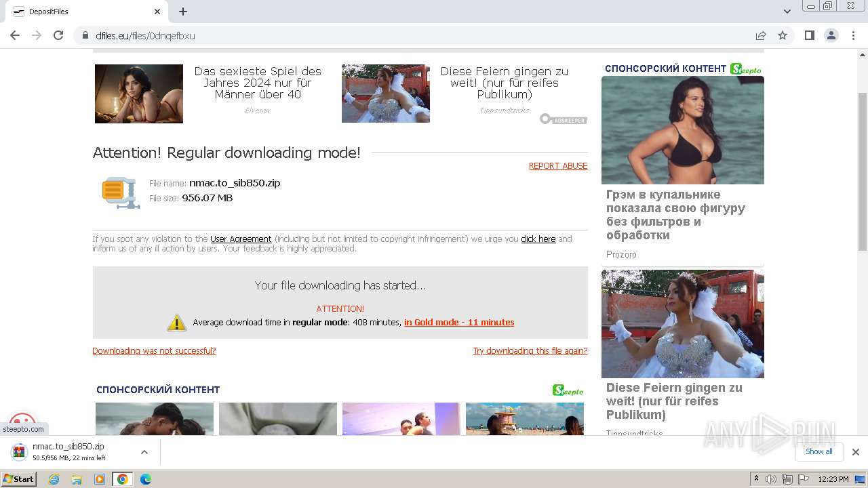
Task: Toggle the browser side panel
Action: 809,35
